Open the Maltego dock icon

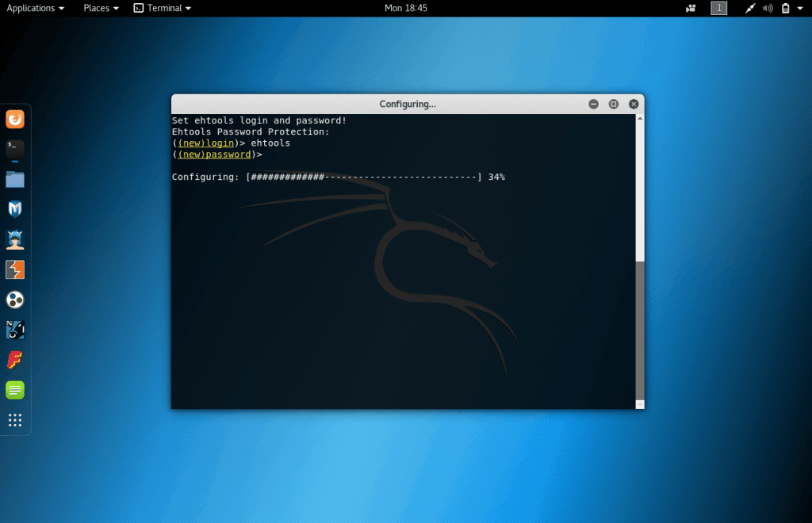[x=15, y=300]
